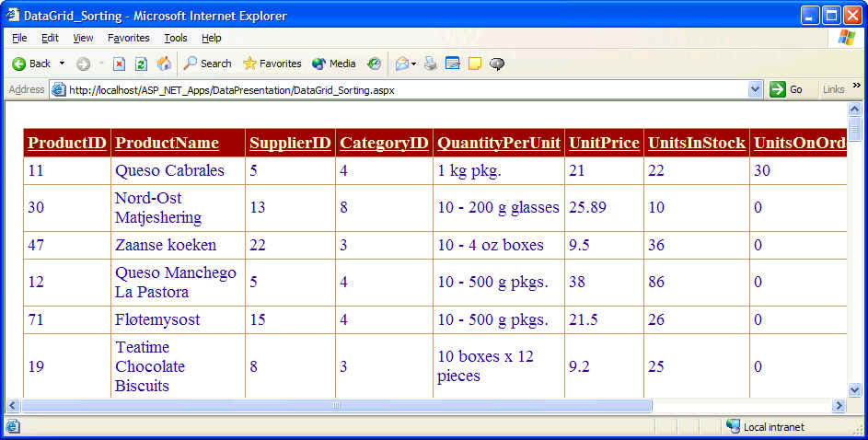The width and height of the screenshot is (868, 440).
Task: Click the Back navigation button
Action: [30, 64]
